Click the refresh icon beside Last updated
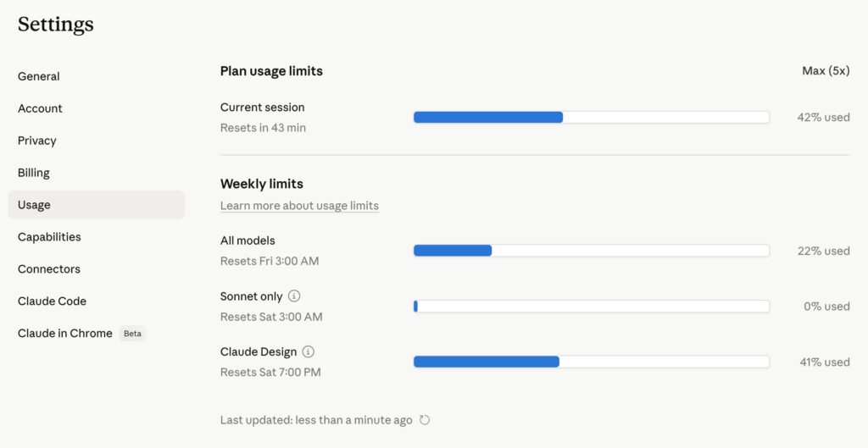 [426, 420]
